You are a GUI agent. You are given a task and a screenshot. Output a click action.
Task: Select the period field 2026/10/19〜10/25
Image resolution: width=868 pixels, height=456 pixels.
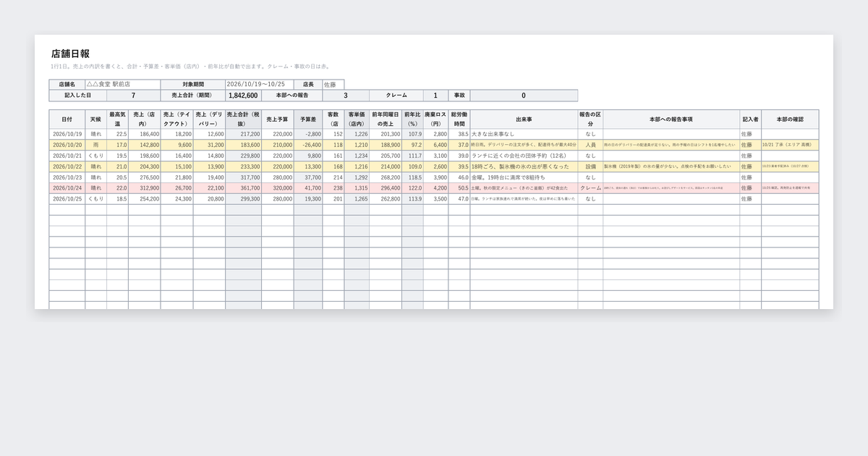260,85
